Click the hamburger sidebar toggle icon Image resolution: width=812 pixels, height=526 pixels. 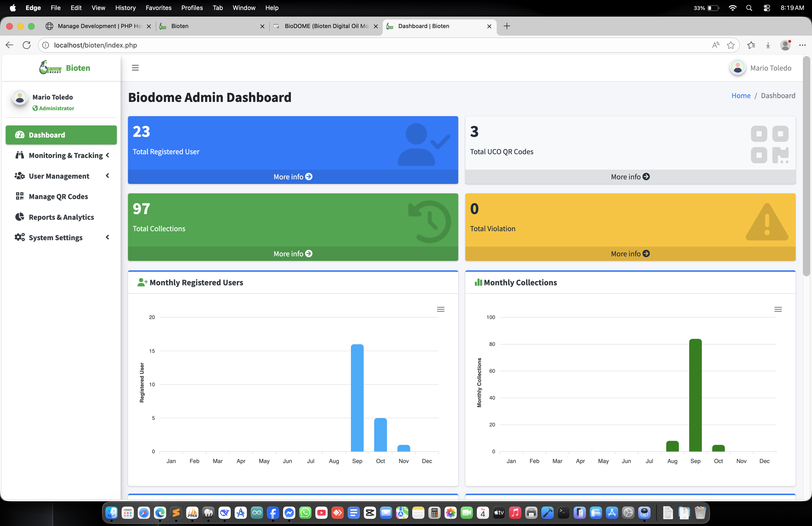click(x=135, y=67)
